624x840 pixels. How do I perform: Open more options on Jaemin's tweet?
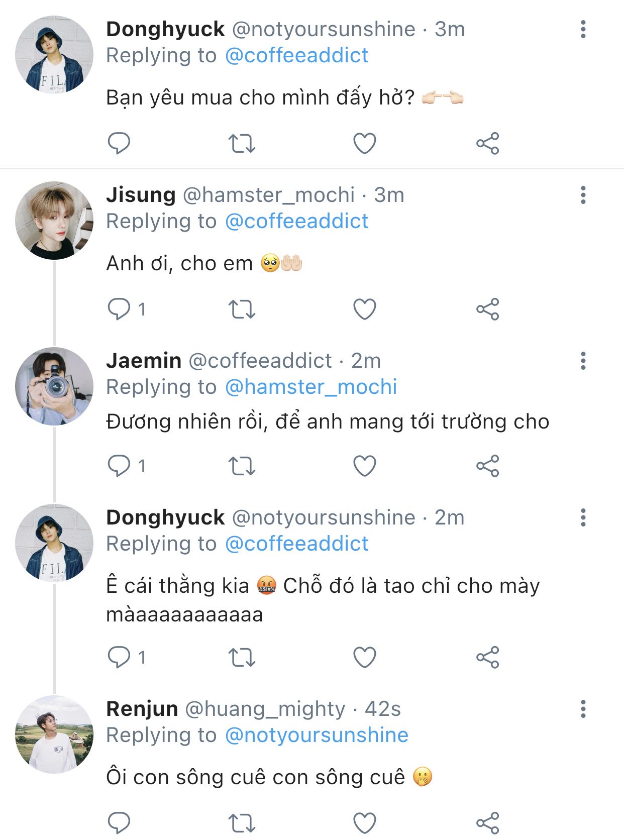(x=583, y=361)
